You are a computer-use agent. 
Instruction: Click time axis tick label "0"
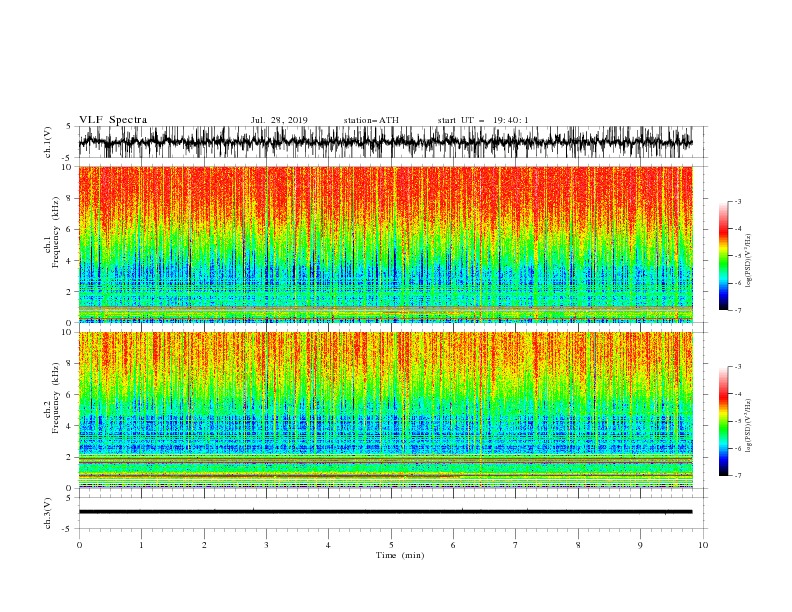click(79, 545)
